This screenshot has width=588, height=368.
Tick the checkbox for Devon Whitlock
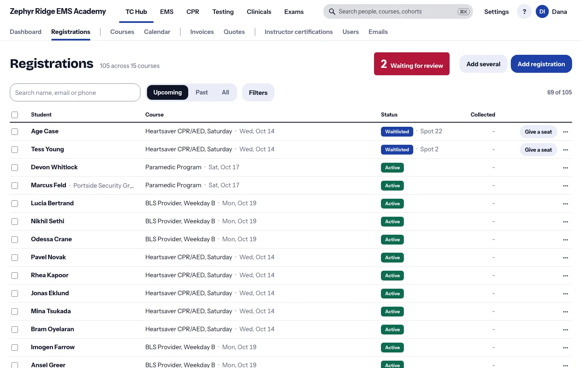point(15,168)
